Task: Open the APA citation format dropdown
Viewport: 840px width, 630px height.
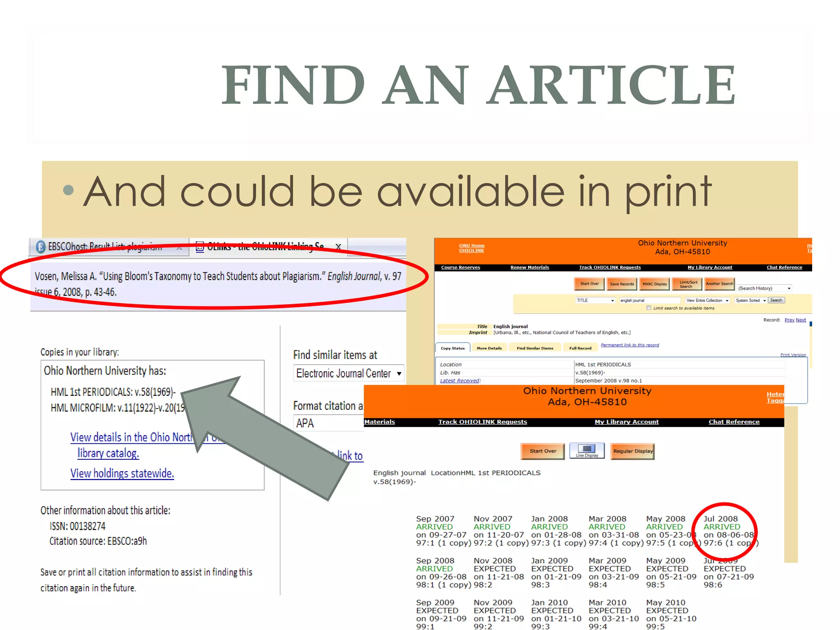Action: click(329, 423)
